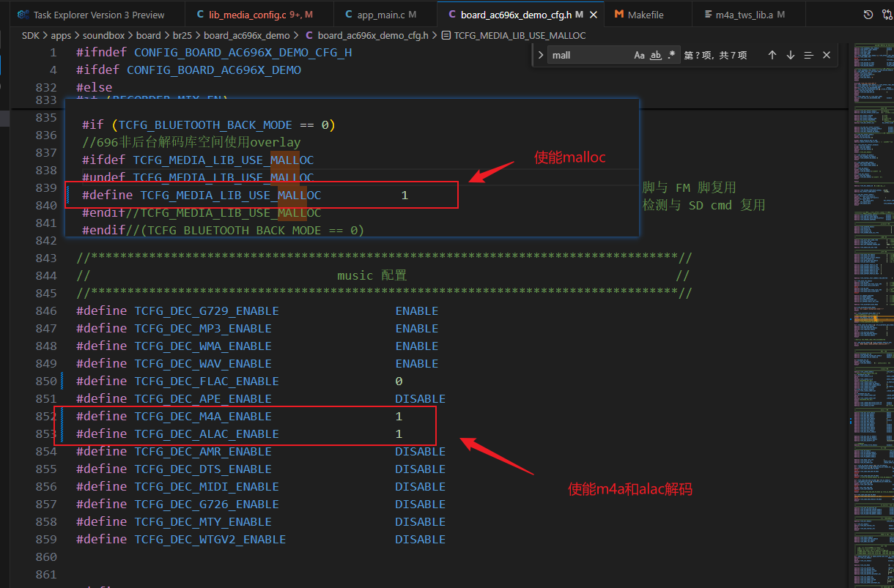Toggle Find in Selection in the find widget
The image size is (894, 588).
[809, 55]
